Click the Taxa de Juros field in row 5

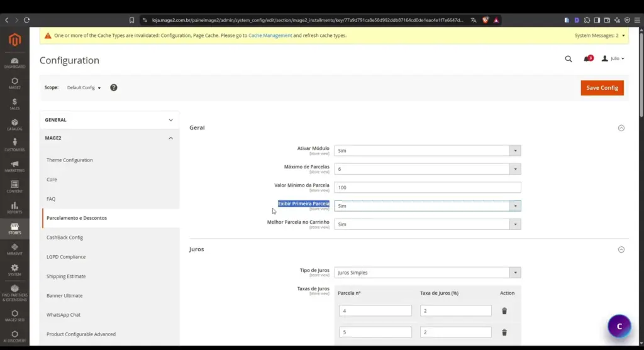[x=455, y=332]
